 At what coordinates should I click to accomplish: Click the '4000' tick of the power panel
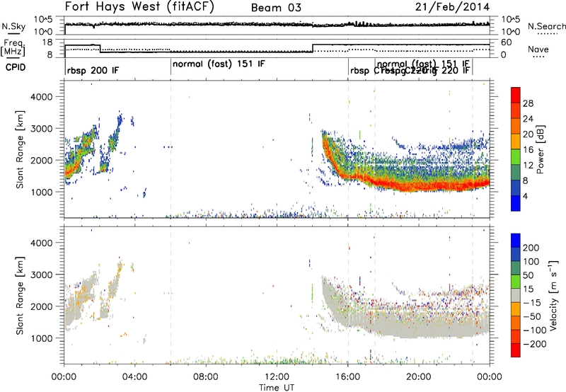(42, 97)
